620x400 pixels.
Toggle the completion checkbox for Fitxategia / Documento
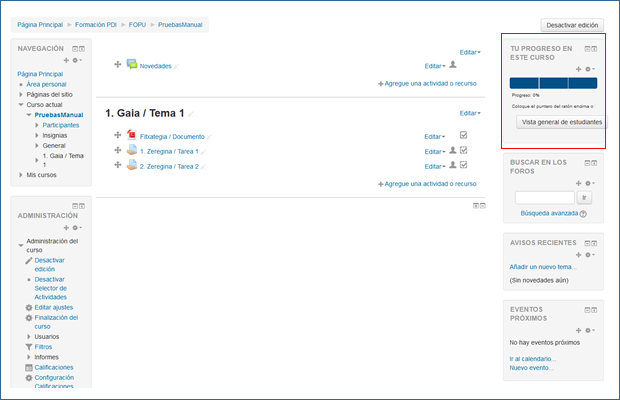pos(463,136)
